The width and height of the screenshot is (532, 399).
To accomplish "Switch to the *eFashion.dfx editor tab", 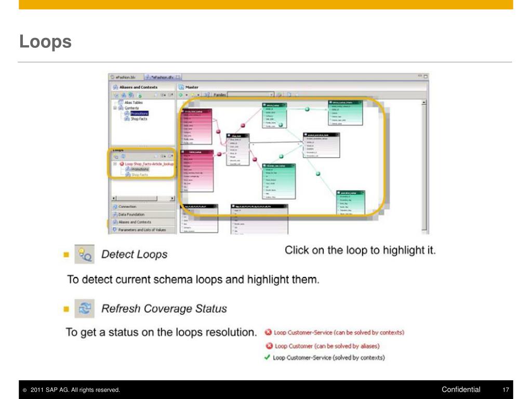I will (x=163, y=77).
